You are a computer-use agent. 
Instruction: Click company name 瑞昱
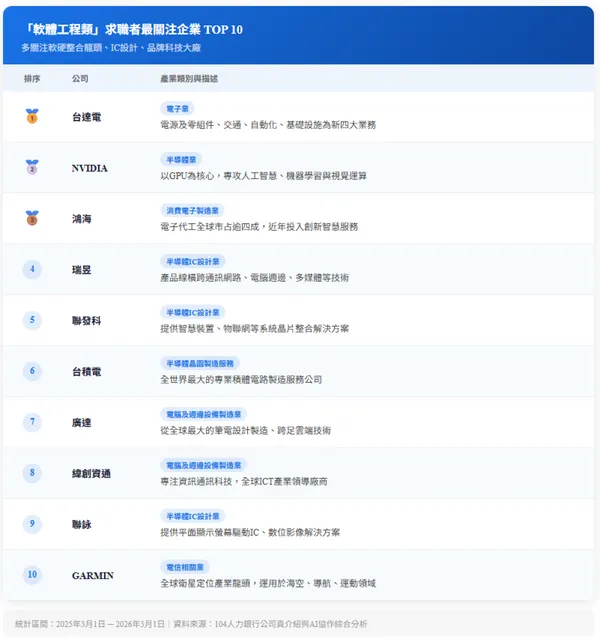pyautogui.click(x=82, y=270)
